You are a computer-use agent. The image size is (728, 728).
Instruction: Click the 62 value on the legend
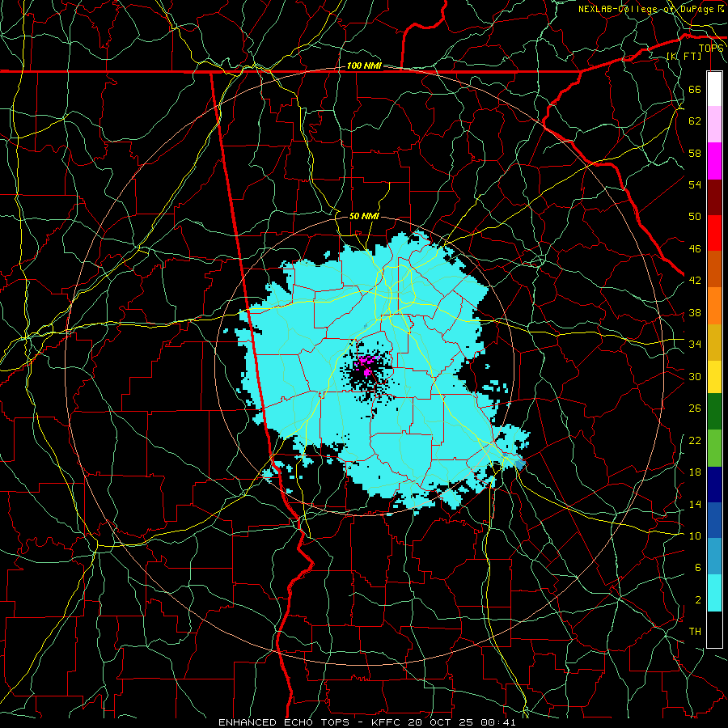coord(695,121)
